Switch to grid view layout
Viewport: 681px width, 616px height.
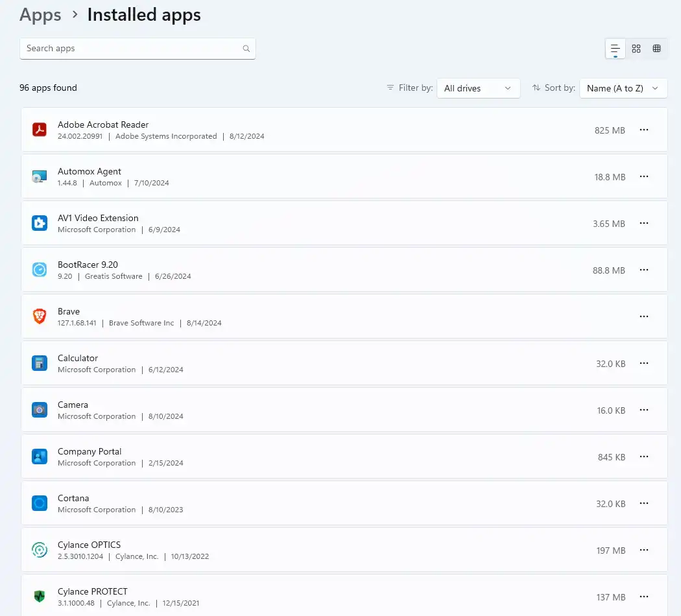[x=636, y=49]
